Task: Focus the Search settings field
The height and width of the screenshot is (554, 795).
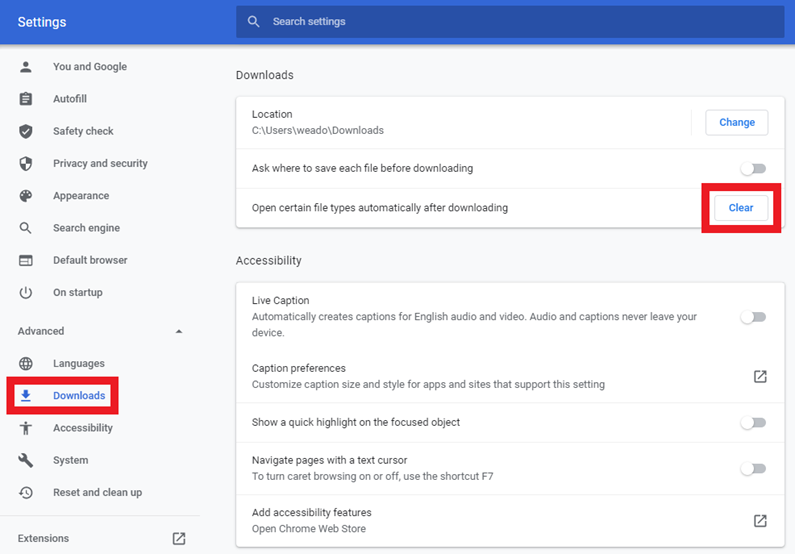Action: 510,22
